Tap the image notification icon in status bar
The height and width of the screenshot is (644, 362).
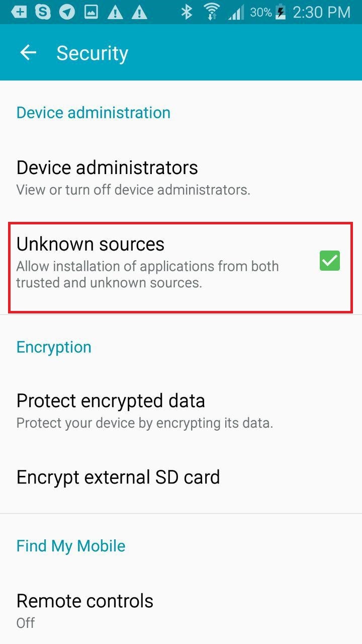[91, 12]
